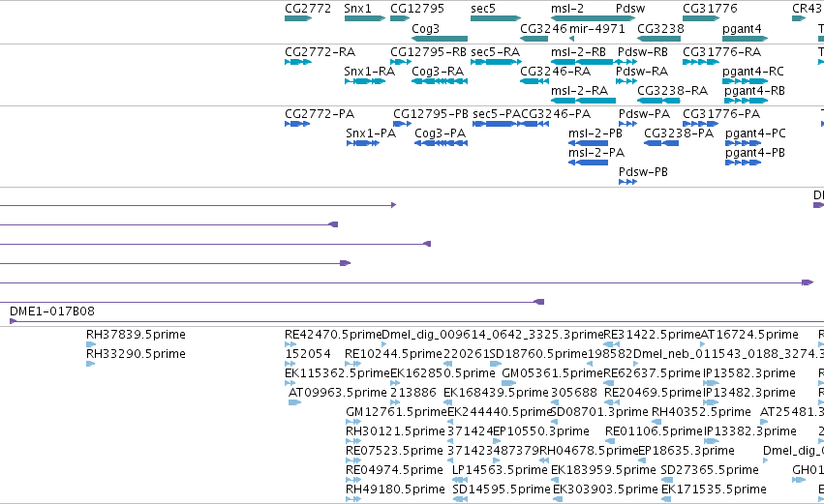Open the Cog3-RA transcript
This screenshot has height=504, width=824.
pos(440,81)
